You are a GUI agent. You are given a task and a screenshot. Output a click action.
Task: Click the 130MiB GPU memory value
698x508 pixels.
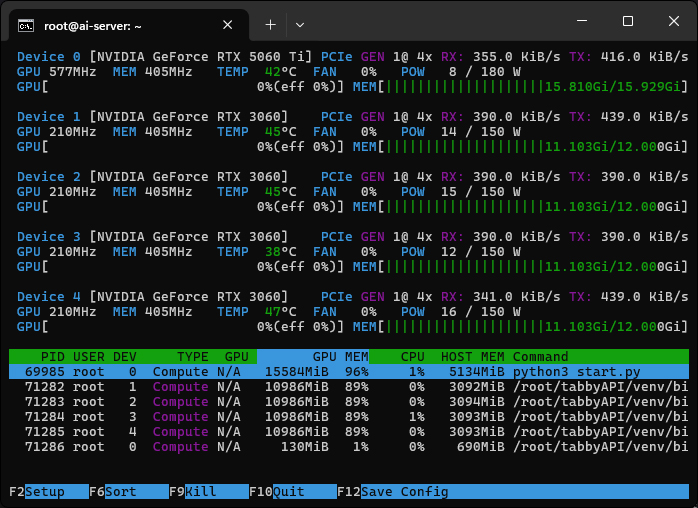click(305, 447)
